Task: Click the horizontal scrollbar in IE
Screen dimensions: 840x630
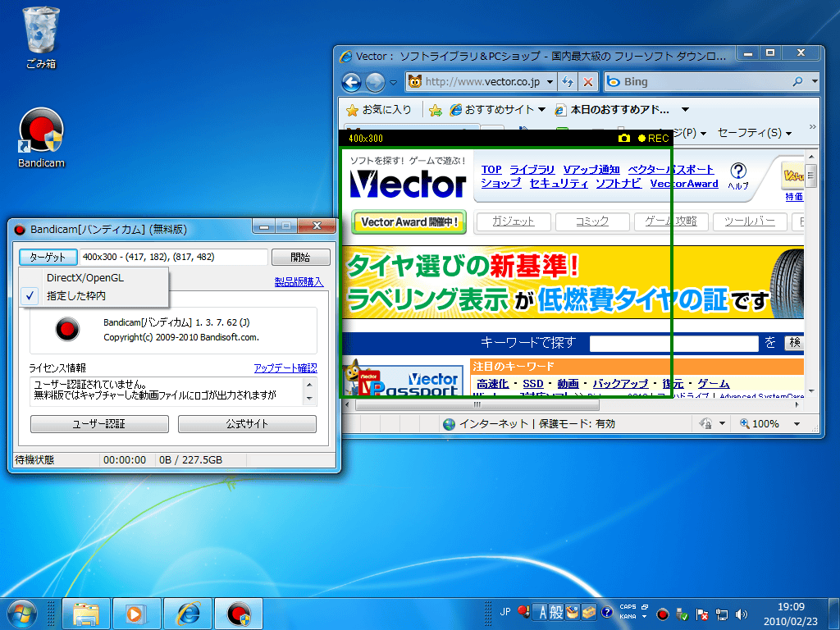Action: tap(477, 405)
